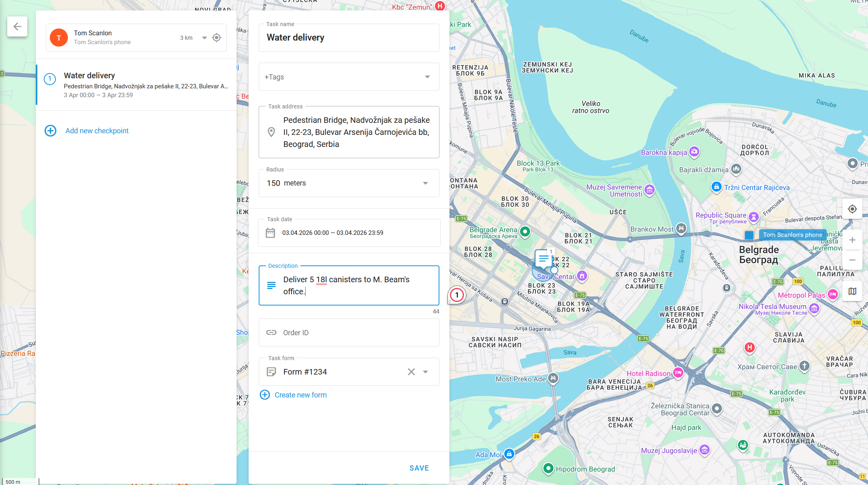
Task: Open the map layers selector
Action: pos(852,291)
